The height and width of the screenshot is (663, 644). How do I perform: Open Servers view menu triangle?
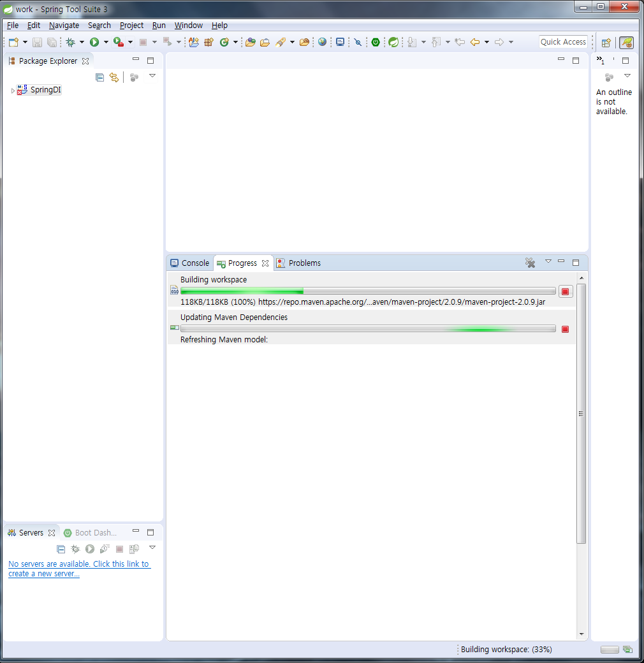tap(152, 548)
